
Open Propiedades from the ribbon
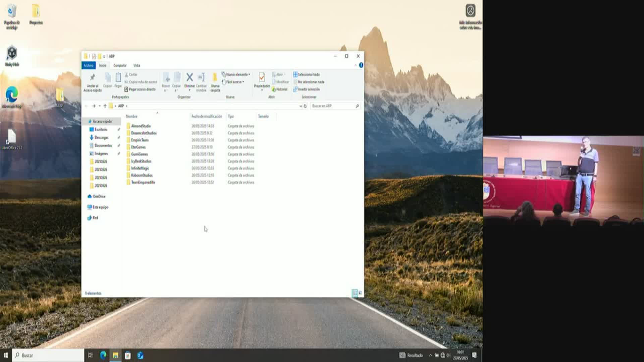point(262,78)
